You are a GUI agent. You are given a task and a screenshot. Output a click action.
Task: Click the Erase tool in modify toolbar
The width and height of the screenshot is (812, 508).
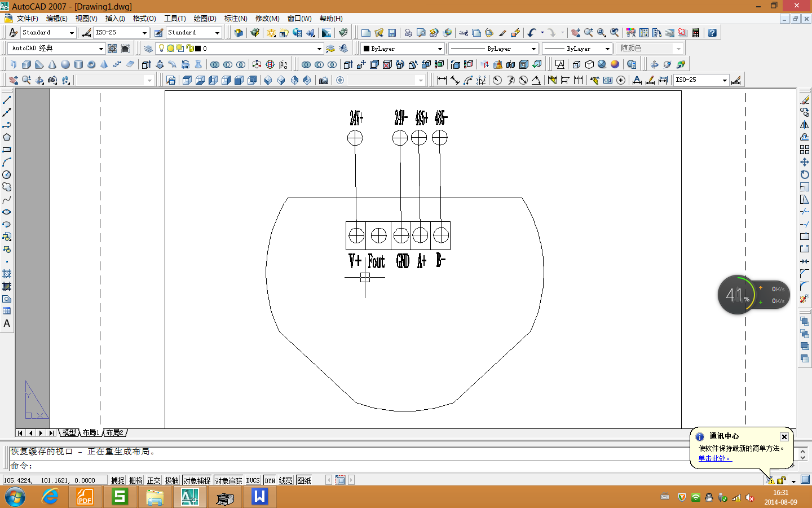[x=805, y=100]
